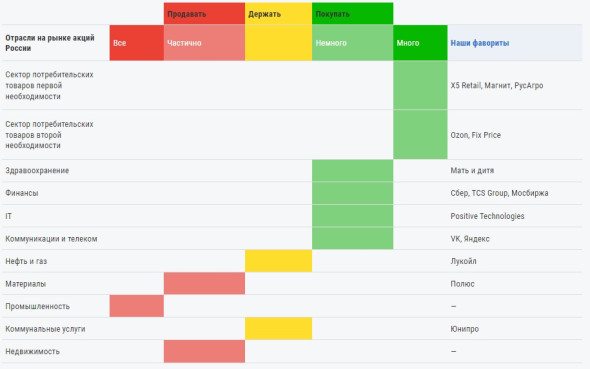Select row 'Сектор потребительских товаров второй необходимости'
This screenshot has width=590, height=369.
pos(292,135)
